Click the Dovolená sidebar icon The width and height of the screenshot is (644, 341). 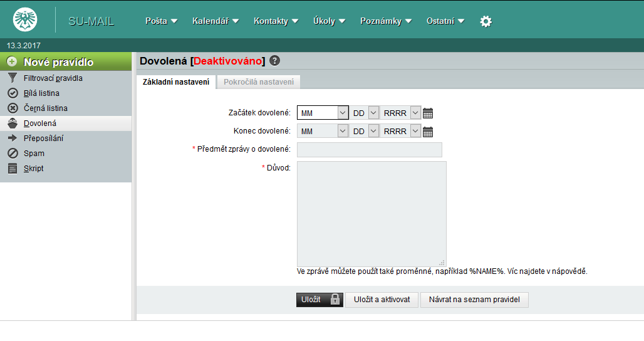coord(13,123)
